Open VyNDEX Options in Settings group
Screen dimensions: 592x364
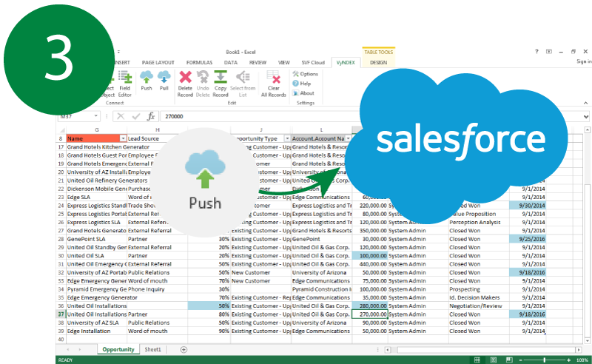306,74
